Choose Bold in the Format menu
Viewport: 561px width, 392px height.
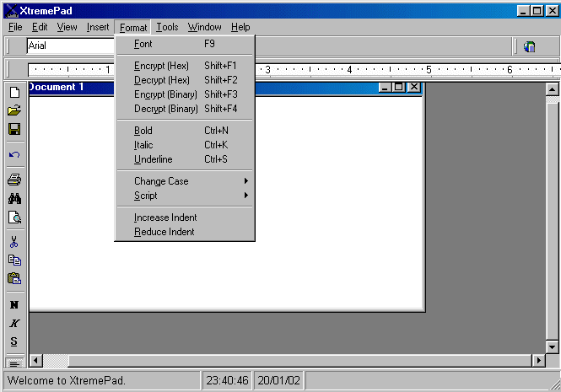185,131
